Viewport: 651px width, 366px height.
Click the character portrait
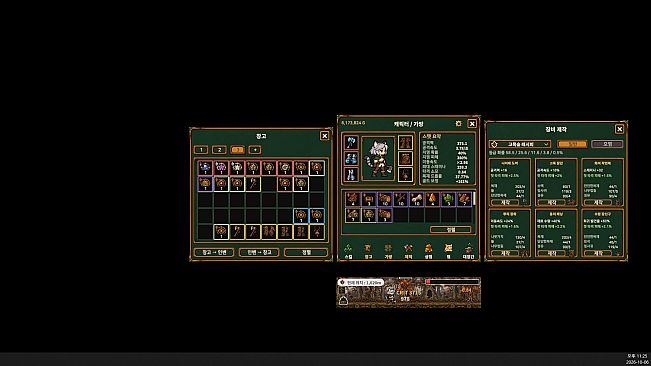pos(378,159)
